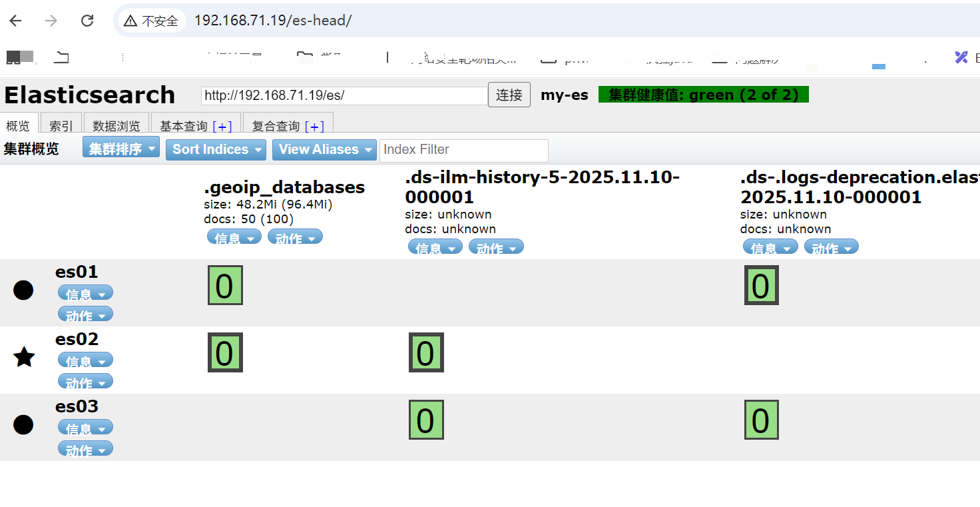Open the Sort Indices dropdown

pos(216,149)
